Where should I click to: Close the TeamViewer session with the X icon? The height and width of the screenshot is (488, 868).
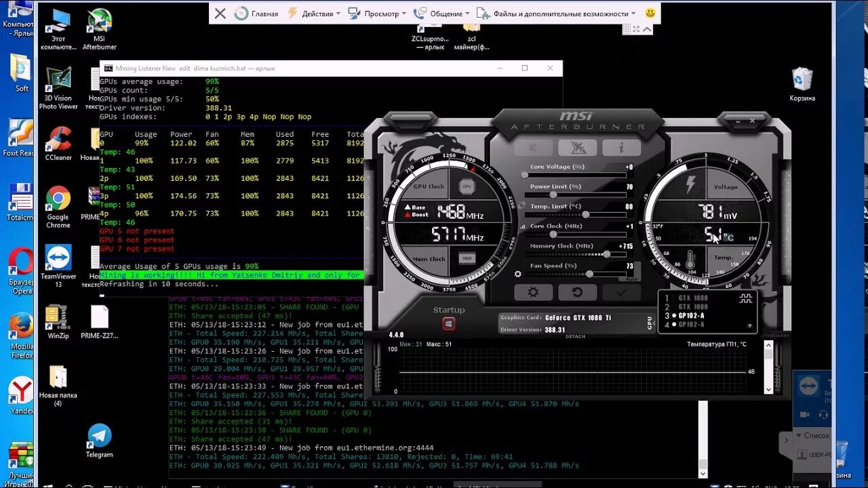[x=220, y=13]
